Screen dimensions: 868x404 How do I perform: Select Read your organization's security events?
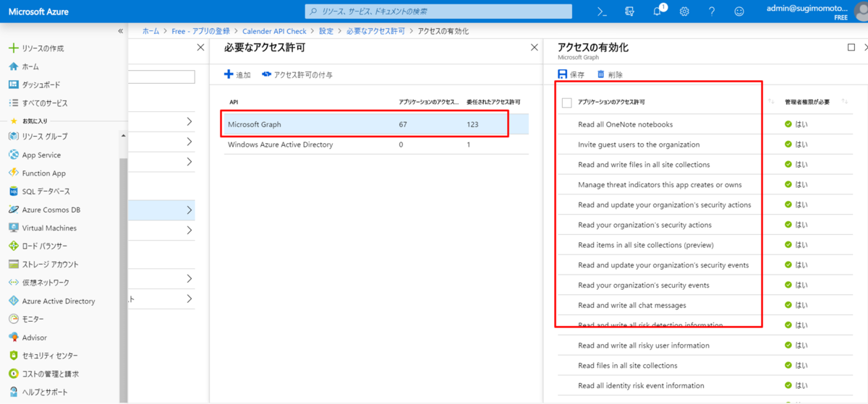pyautogui.click(x=644, y=285)
